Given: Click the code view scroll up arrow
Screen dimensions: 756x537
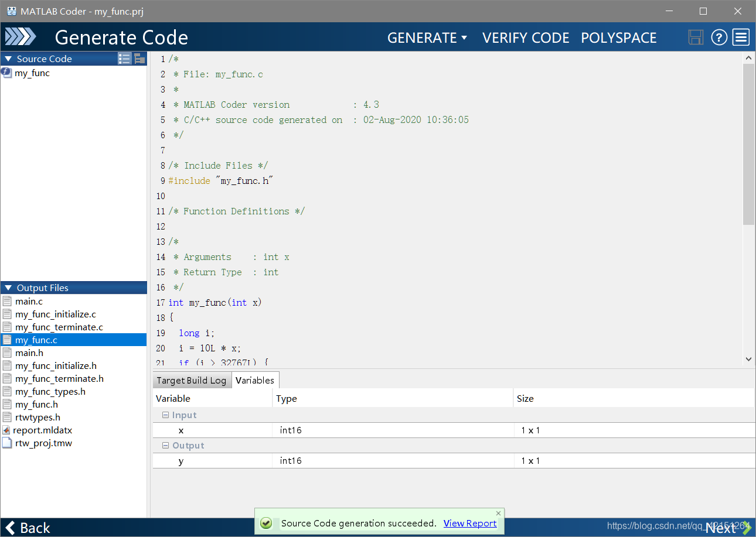Looking at the screenshot, I should pos(748,57).
